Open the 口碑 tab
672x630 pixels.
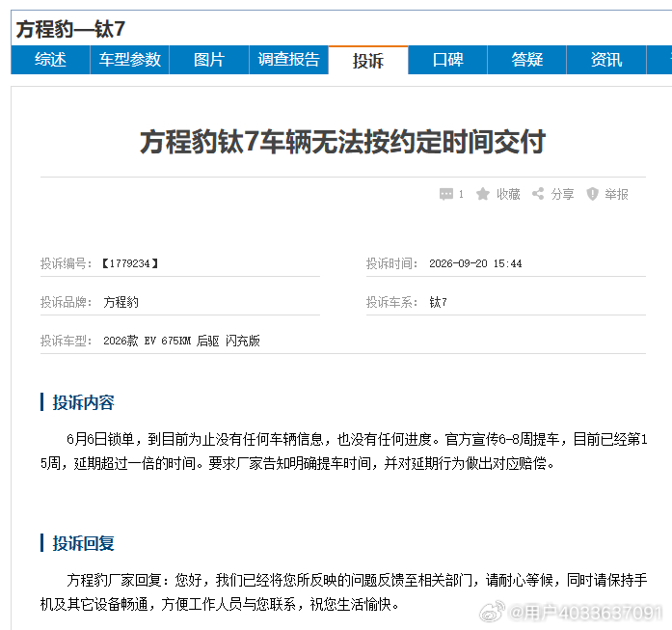(448, 60)
